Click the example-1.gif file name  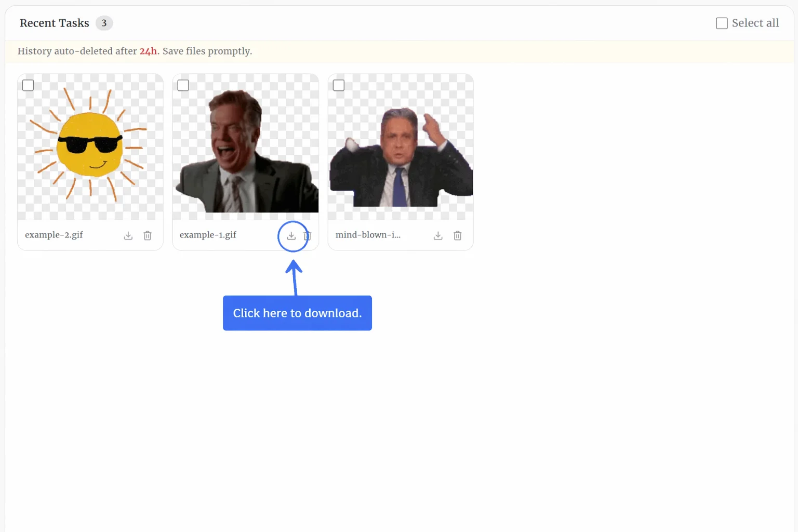tap(208, 235)
